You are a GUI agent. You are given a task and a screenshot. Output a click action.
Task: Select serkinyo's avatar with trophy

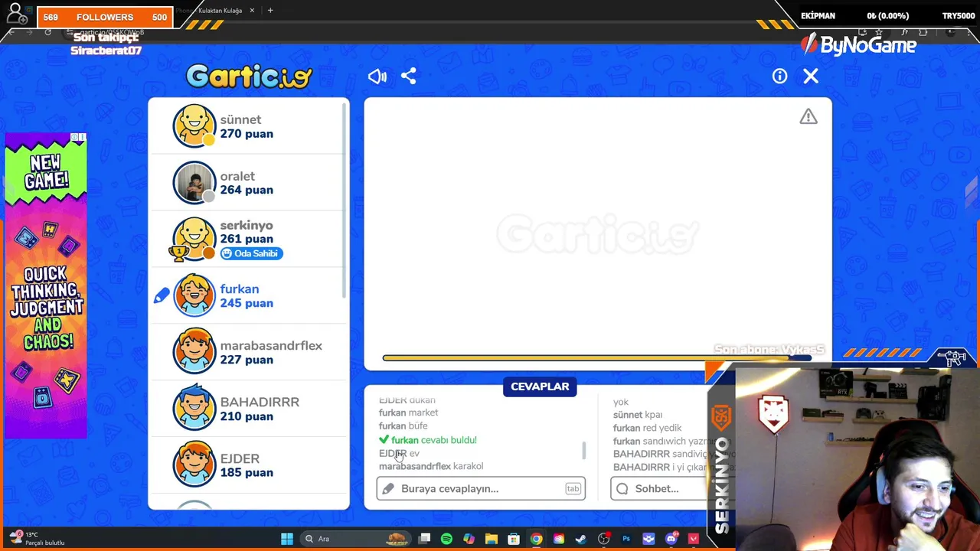pos(194,239)
